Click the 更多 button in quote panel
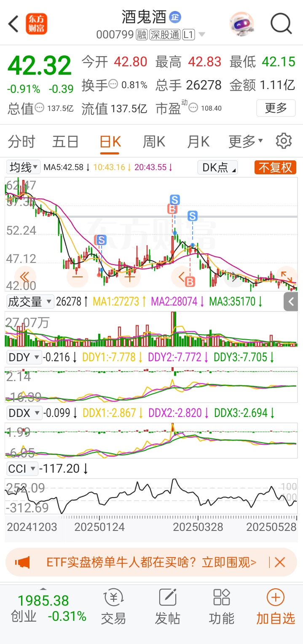 click(276, 108)
